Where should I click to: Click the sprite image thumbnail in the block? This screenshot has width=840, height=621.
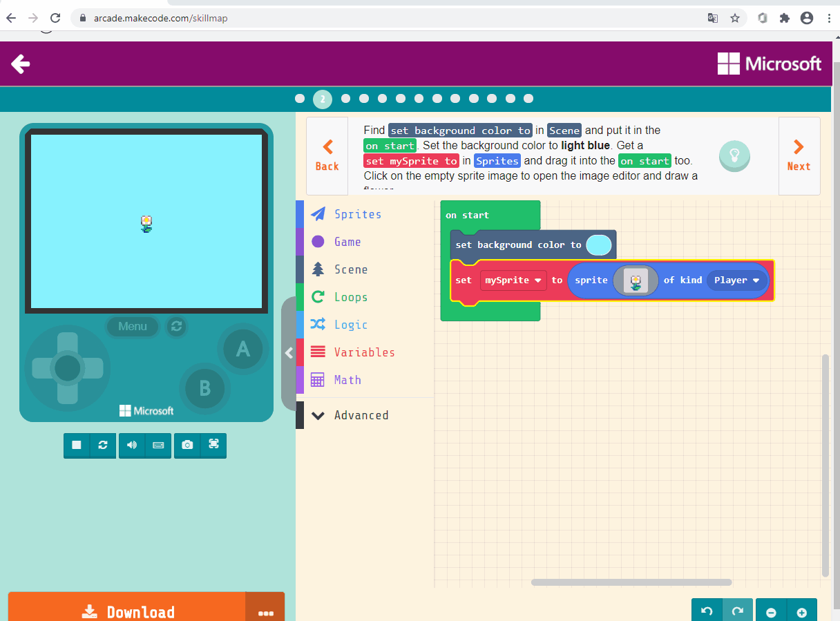636,280
